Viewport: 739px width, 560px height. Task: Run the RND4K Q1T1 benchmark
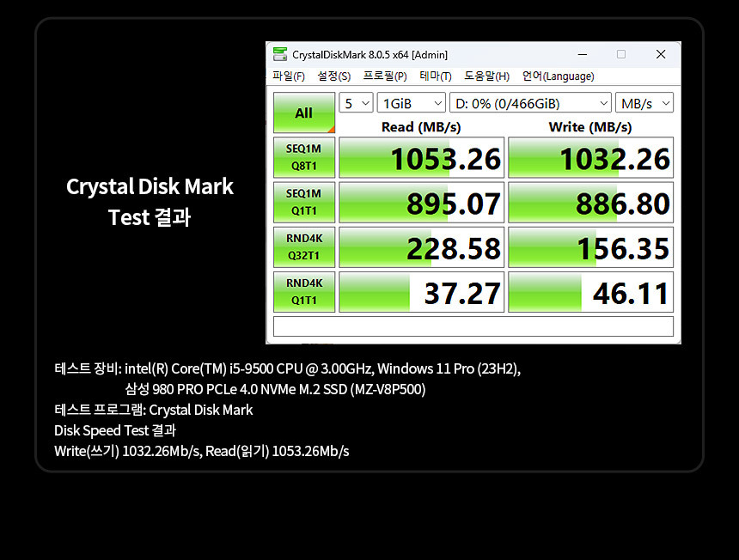304,292
